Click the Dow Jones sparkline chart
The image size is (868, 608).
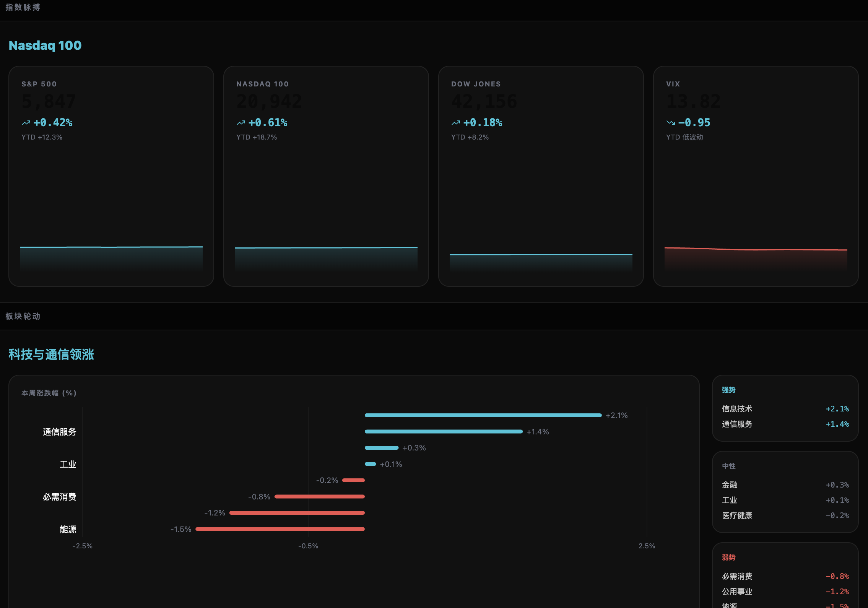[541, 263]
